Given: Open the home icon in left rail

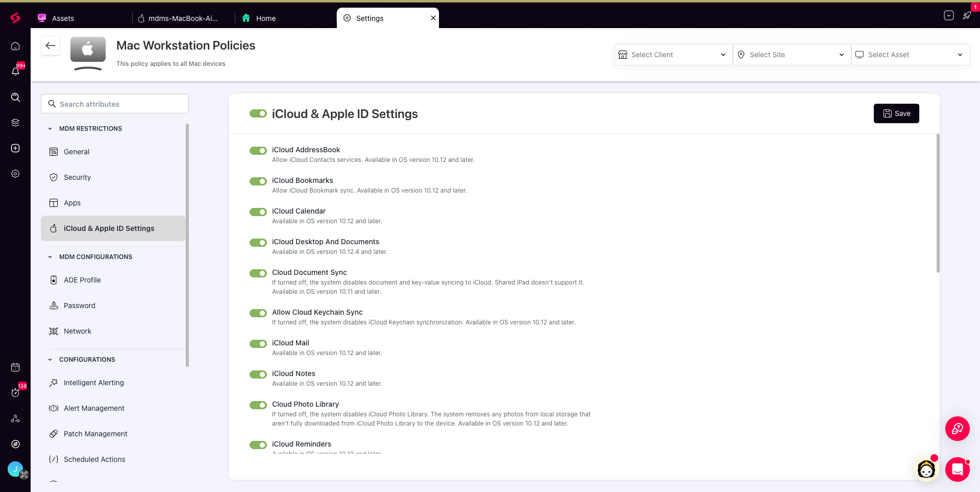Looking at the screenshot, I should coord(15,46).
